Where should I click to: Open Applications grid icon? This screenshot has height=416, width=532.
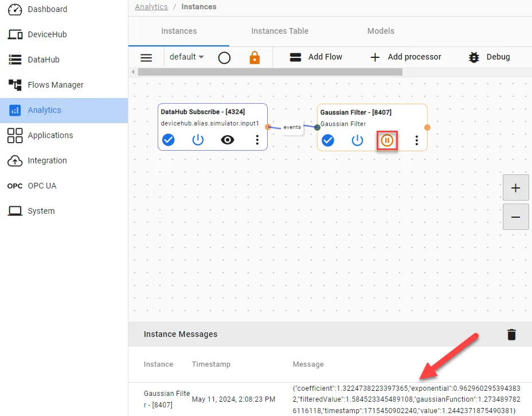click(x=15, y=135)
